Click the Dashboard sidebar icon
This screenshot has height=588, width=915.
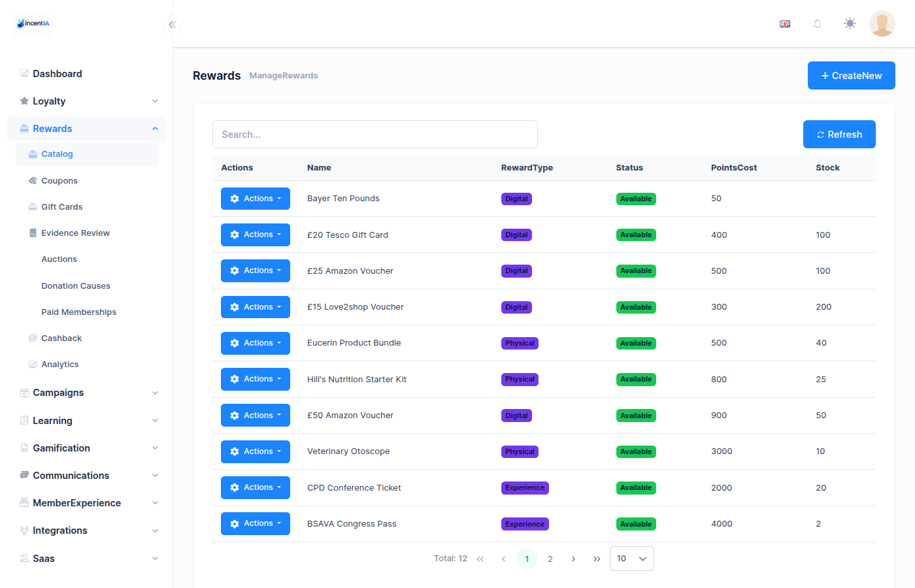pos(24,74)
